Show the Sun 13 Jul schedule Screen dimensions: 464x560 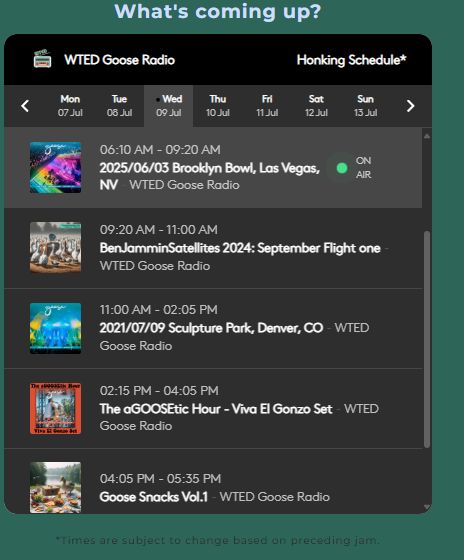(365, 106)
